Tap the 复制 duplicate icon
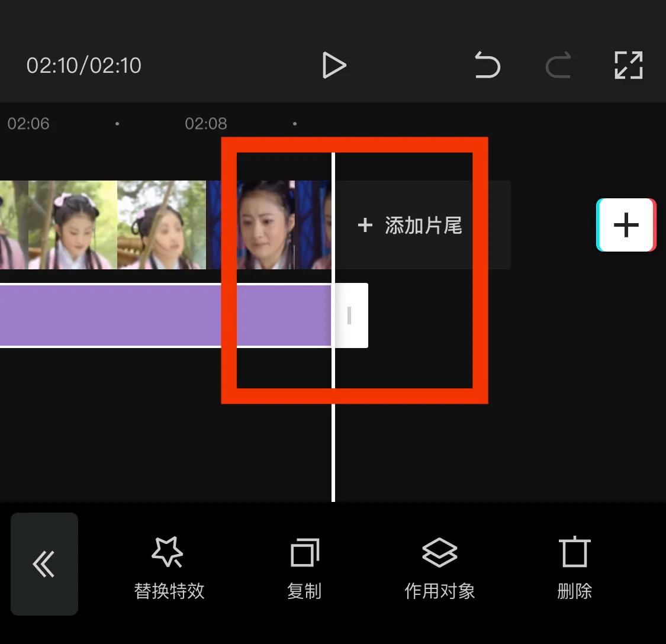 [304, 552]
